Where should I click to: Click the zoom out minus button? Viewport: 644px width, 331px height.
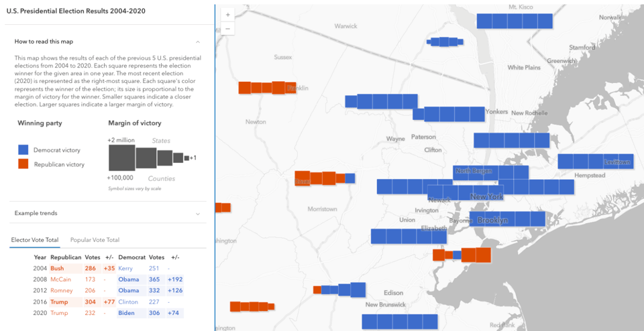coord(228,29)
